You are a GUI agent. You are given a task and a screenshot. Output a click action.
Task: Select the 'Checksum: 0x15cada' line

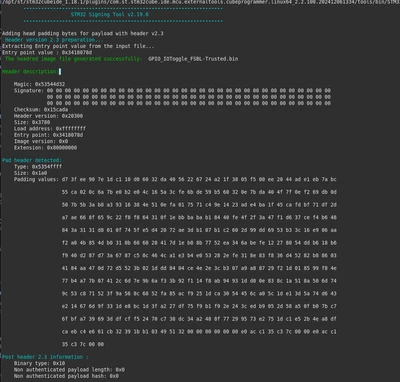click(x=41, y=109)
